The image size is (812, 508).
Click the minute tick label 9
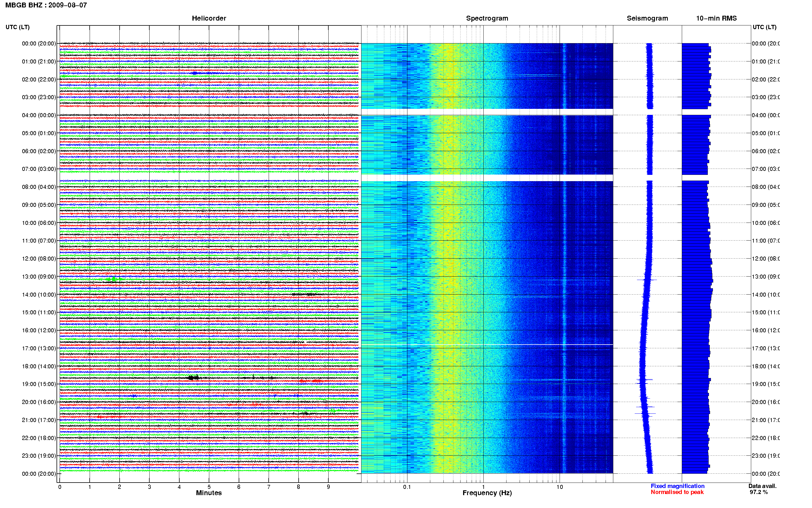(328, 487)
